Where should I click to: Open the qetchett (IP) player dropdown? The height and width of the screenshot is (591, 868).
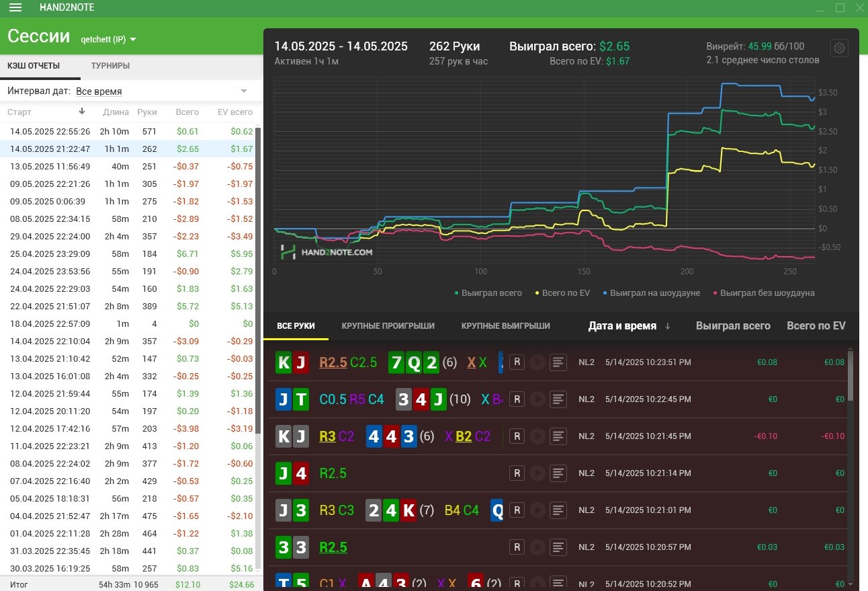pos(108,39)
